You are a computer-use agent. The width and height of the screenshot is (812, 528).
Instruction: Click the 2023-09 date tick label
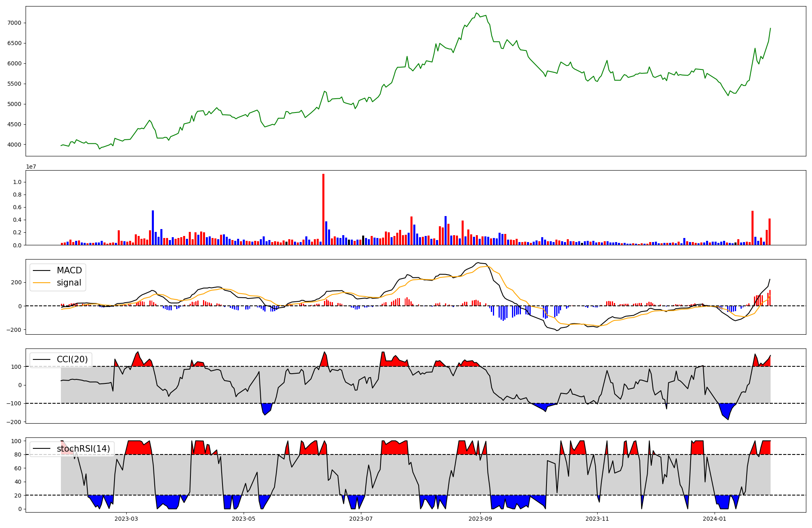click(480, 519)
